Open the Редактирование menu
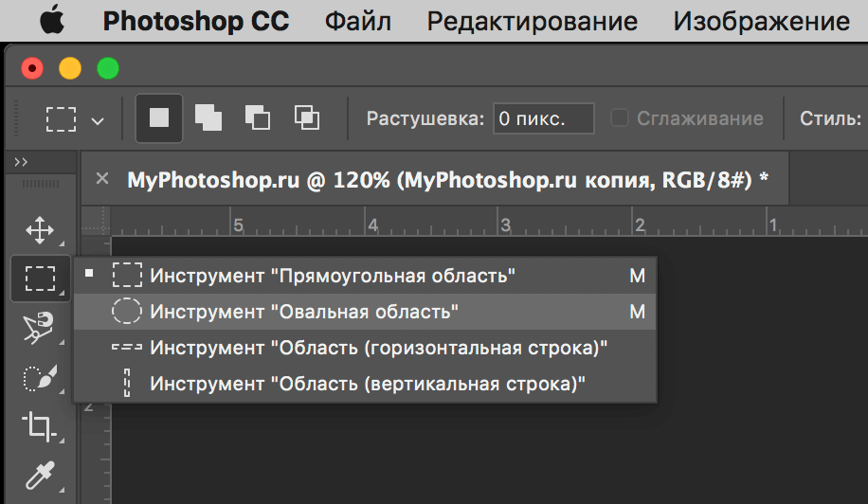Viewport: 868px width, 504px height. 532,21
